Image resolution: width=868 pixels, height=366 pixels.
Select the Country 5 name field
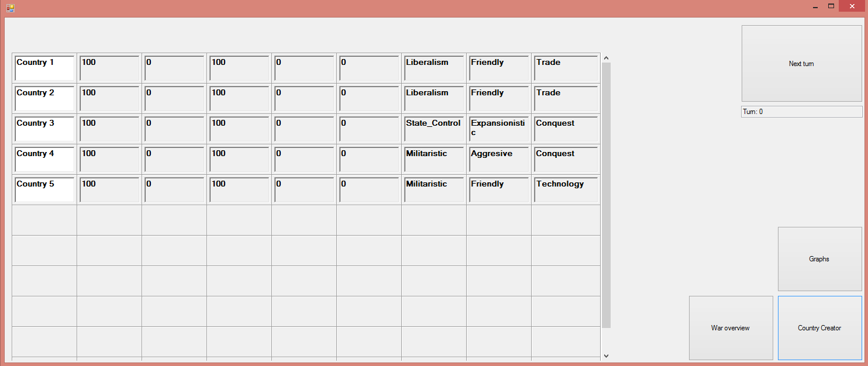pos(44,189)
